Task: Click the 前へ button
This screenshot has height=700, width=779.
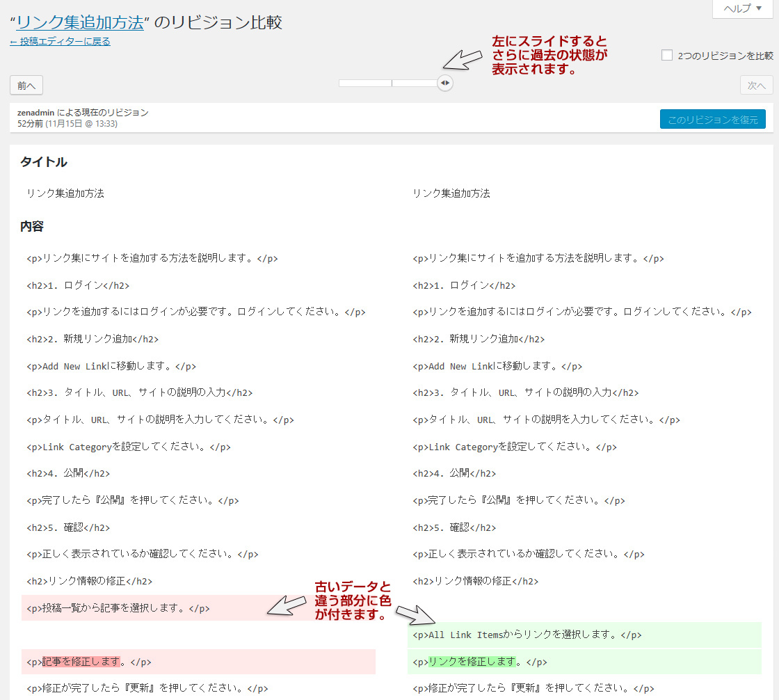Action: pyautogui.click(x=26, y=86)
